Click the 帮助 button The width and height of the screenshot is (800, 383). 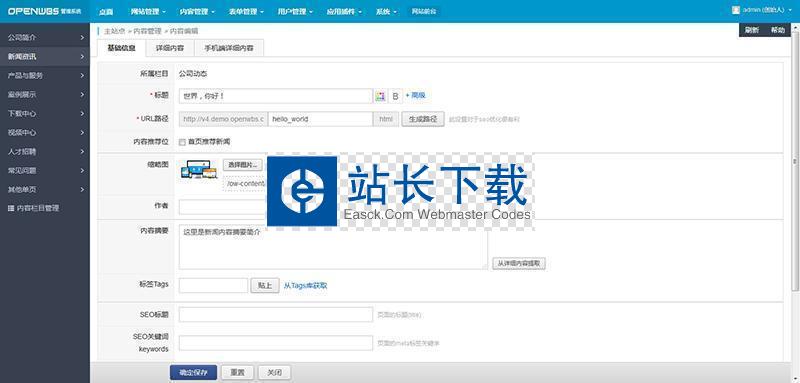778,30
